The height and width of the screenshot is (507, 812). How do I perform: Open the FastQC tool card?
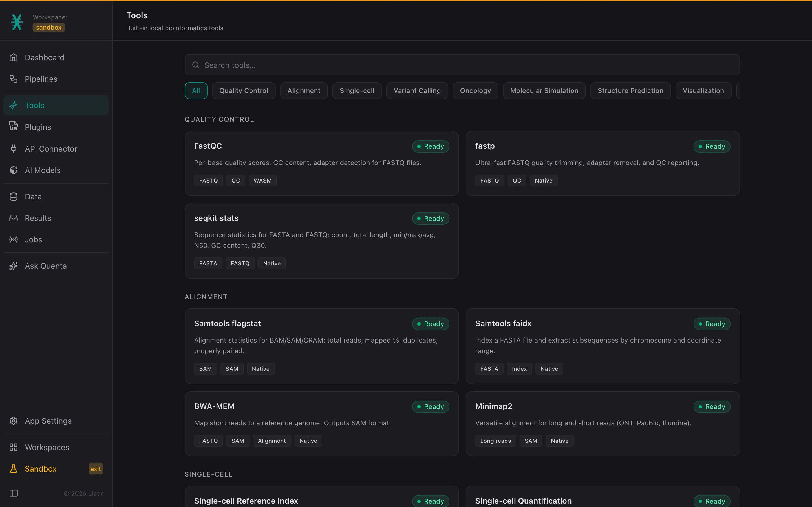(321, 163)
